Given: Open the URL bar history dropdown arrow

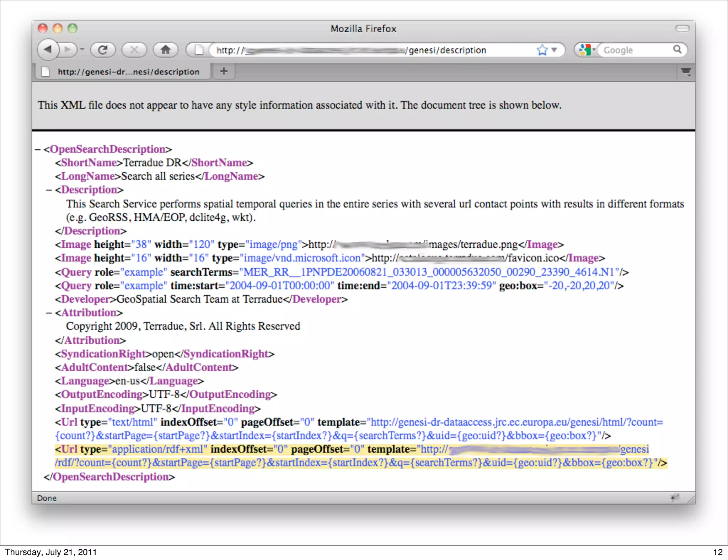Looking at the screenshot, I should tap(554, 50).
